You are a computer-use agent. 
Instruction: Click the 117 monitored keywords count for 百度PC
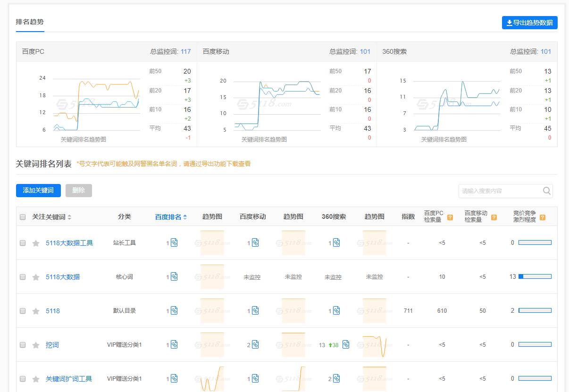tap(186, 51)
